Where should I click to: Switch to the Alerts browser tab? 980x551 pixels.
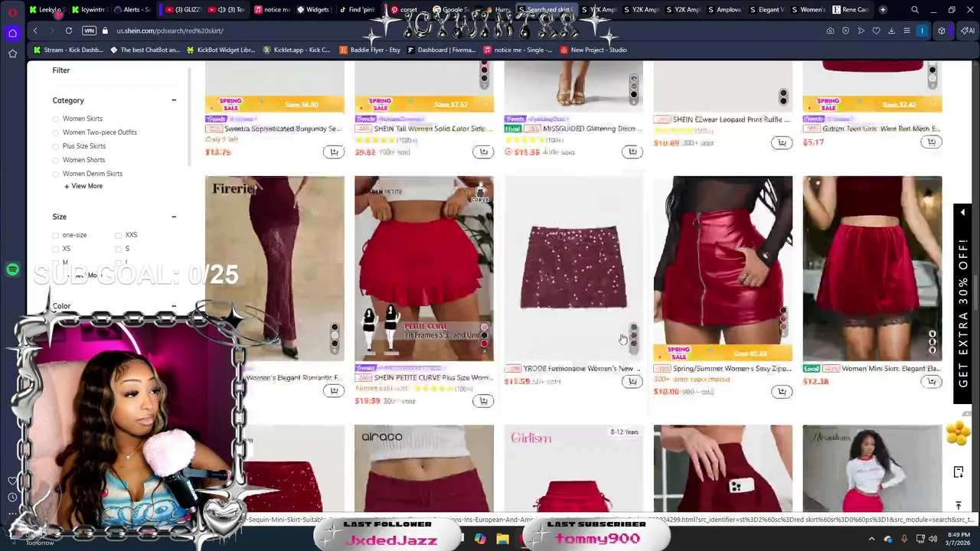tap(132, 10)
